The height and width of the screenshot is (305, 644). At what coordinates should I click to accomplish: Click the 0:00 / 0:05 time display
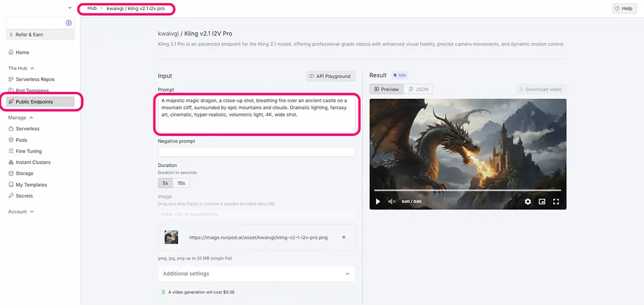click(412, 201)
